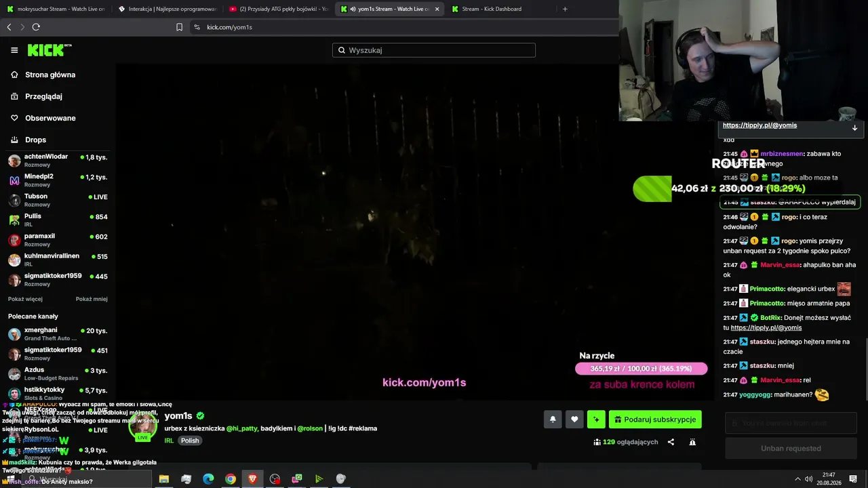Open the Kick hamburger menu
The image size is (868, 488).
14,50
